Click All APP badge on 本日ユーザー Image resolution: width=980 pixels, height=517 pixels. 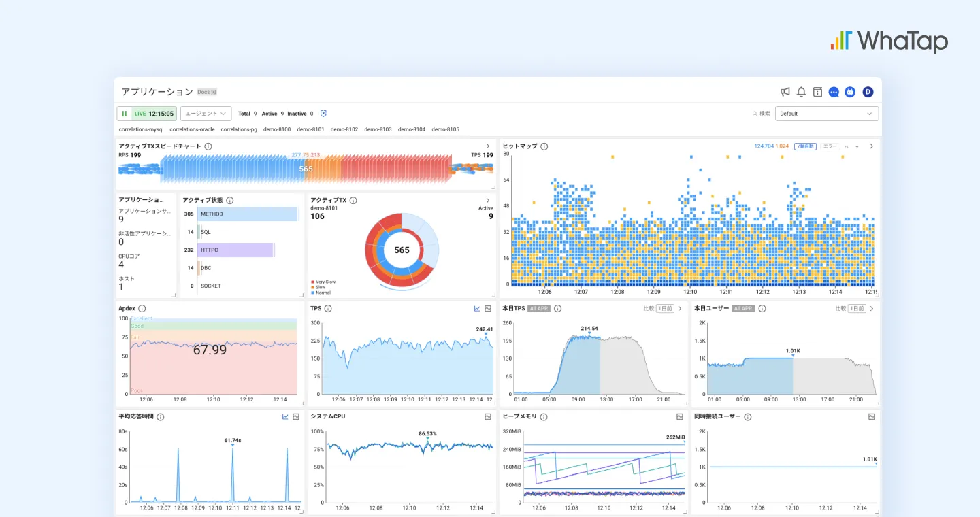click(x=743, y=309)
